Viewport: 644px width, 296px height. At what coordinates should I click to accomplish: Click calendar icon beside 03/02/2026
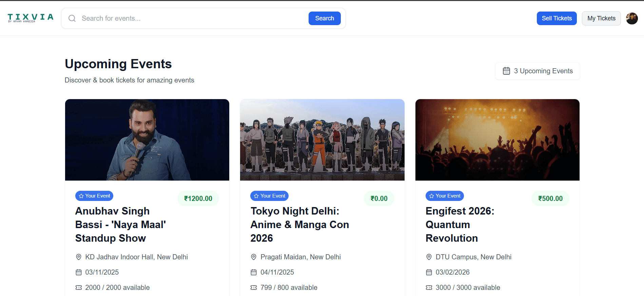point(429,272)
